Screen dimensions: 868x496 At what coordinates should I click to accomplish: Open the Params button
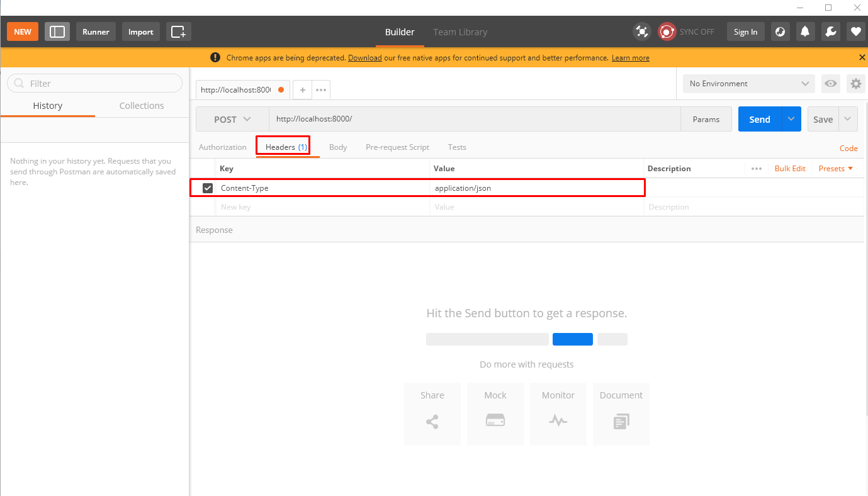[x=706, y=119]
